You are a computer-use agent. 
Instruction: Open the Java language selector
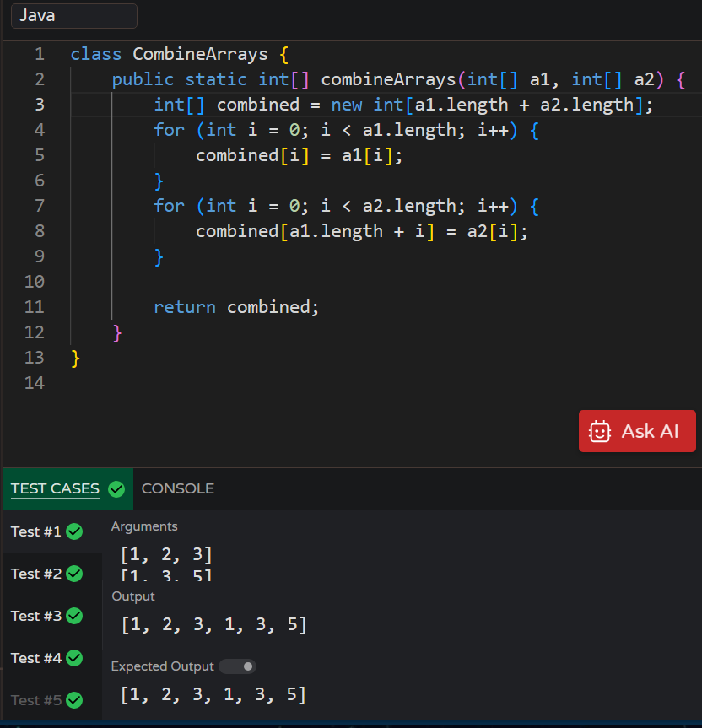click(x=73, y=15)
